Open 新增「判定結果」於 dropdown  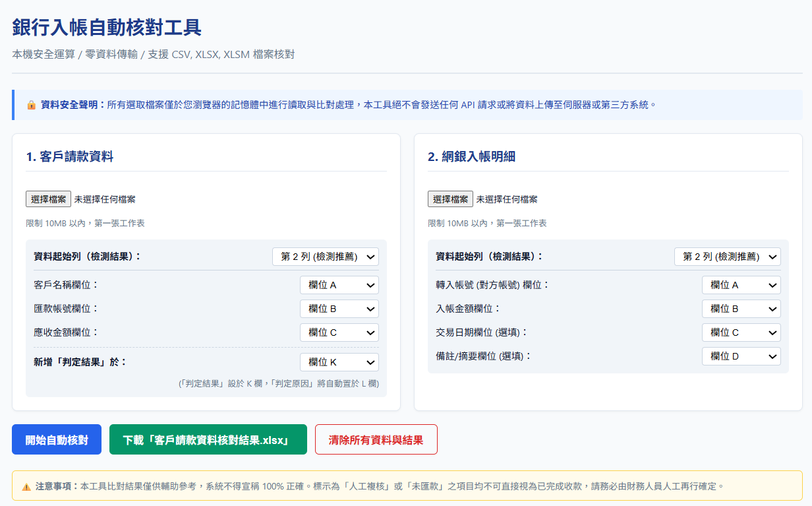tap(339, 362)
